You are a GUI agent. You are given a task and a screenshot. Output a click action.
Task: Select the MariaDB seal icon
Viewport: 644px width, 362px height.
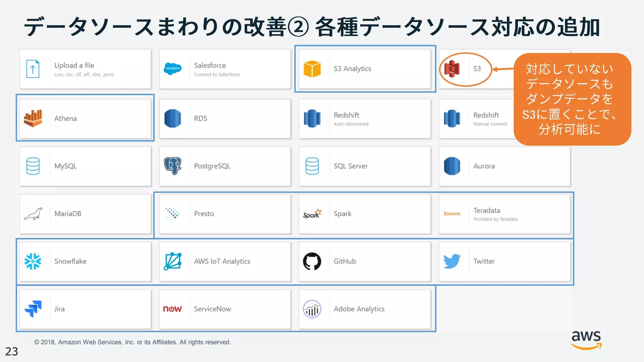tap(33, 214)
